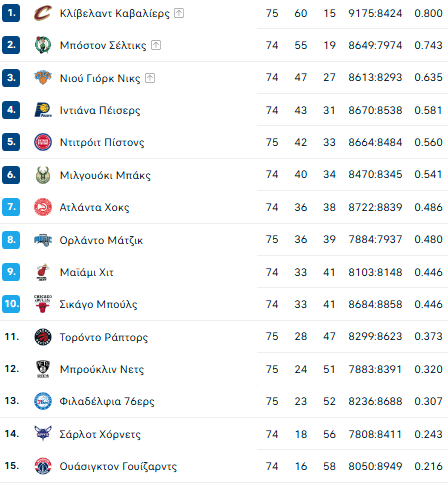Click the New York Knicks logo
Viewport: 448px width, 485px height.
(x=43, y=78)
